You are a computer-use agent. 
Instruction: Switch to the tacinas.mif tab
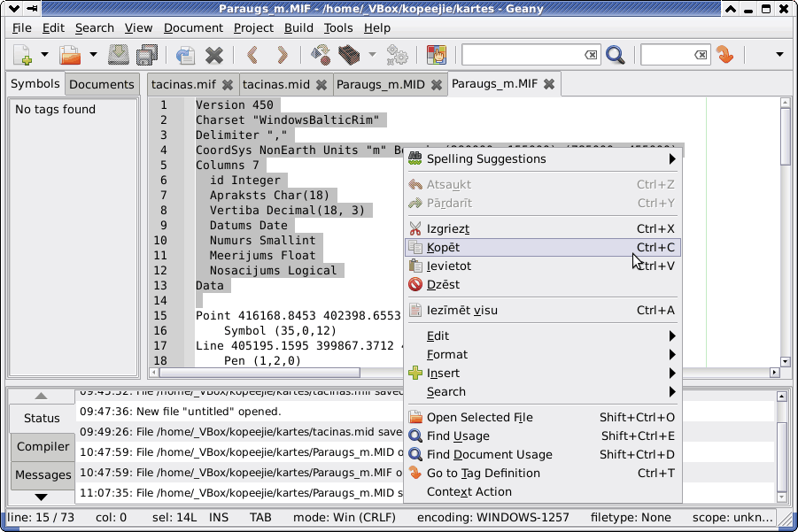183,84
